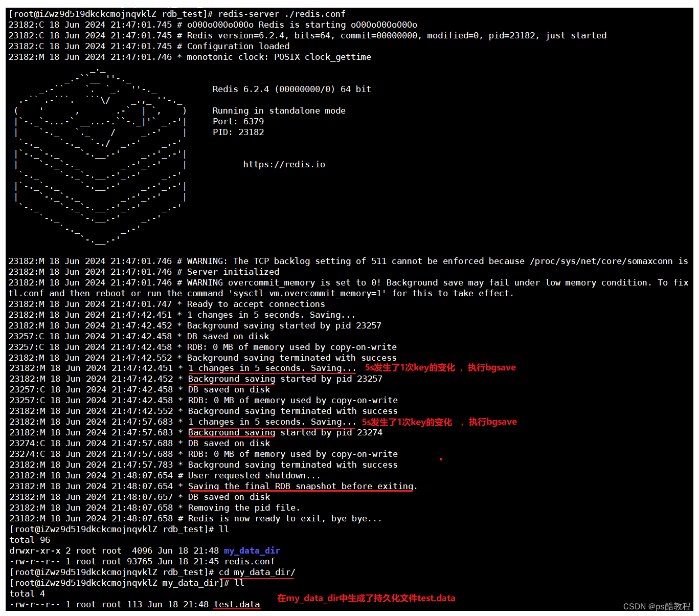Click "Saving the final RDB snapshot before exiting"
699x616 pixels.
pyautogui.click(x=301, y=486)
